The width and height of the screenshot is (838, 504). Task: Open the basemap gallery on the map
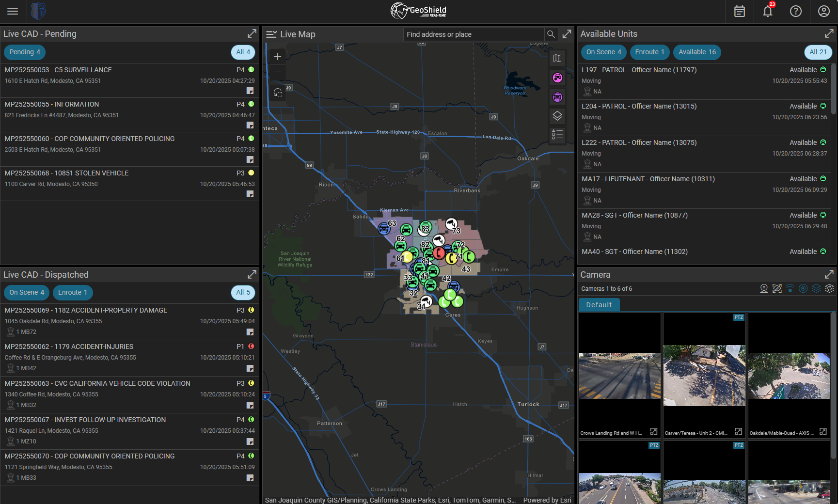click(x=557, y=58)
